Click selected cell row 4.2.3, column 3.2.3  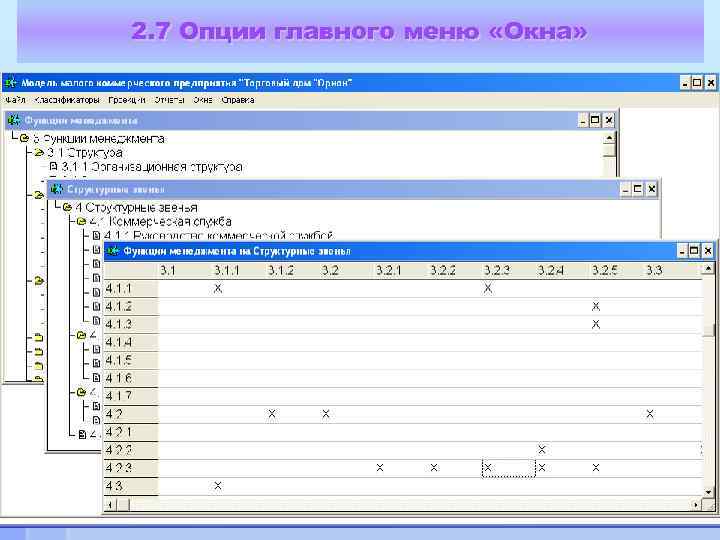pos(508,468)
